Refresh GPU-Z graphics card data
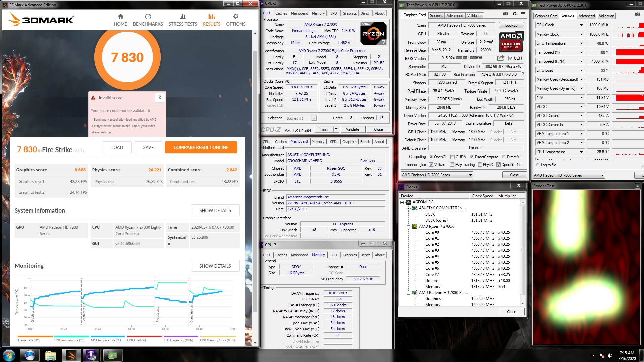The width and height of the screenshot is (644, 362). pos(514,14)
